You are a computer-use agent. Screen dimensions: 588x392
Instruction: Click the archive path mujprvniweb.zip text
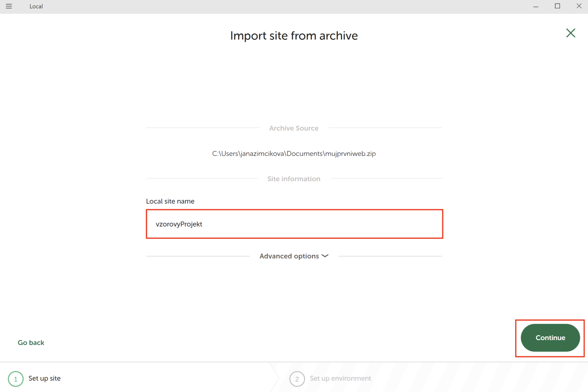(294, 153)
